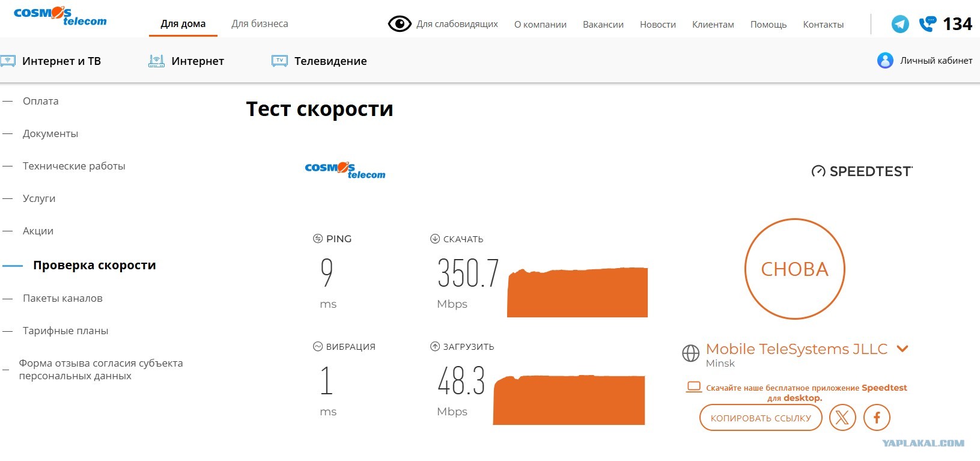The width and height of the screenshot is (980, 461).
Task: Click the phone support icon near 134
Action: [927, 24]
